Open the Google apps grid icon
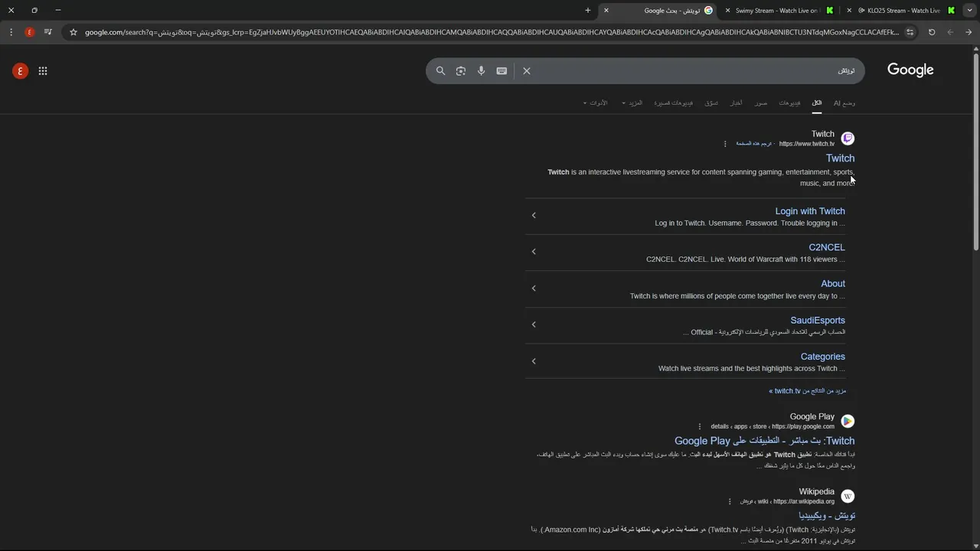Image resolution: width=980 pixels, height=551 pixels. pyautogui.click(x=43, y=71)
